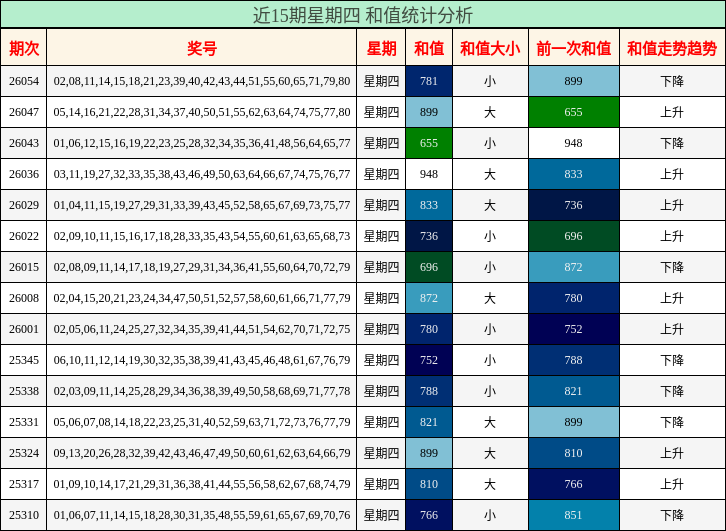
Task: Click the 前一次和值 column header
Action: pos(574,48)
